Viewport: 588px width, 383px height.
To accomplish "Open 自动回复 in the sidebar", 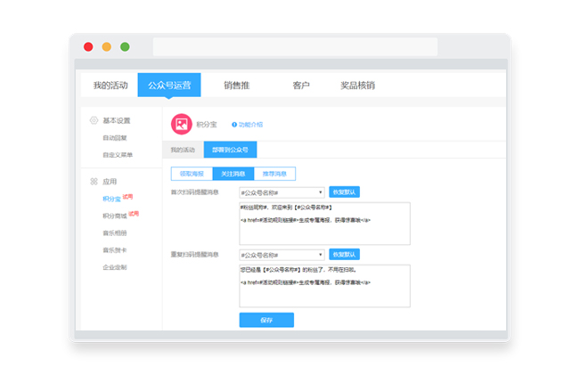I will click(x=115, y=138).
